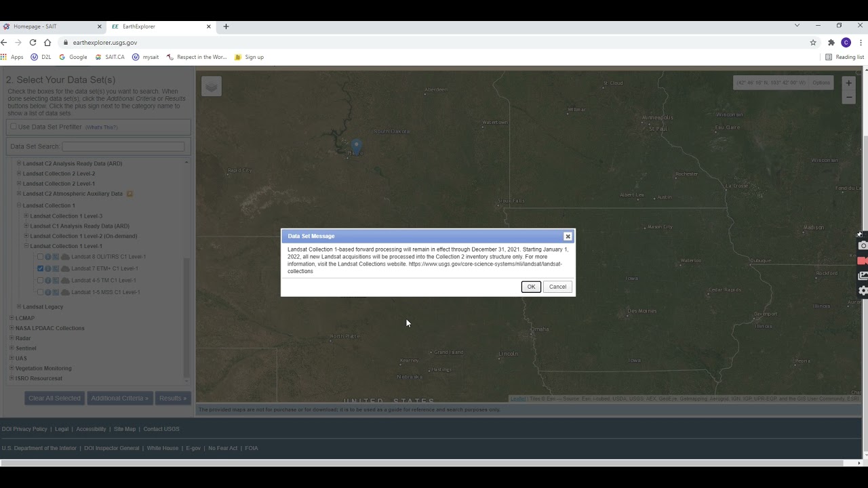Expand Landsat Collection 2 Level-1 node
Screen dimensions: 868x488
click(x=19, y=184)
